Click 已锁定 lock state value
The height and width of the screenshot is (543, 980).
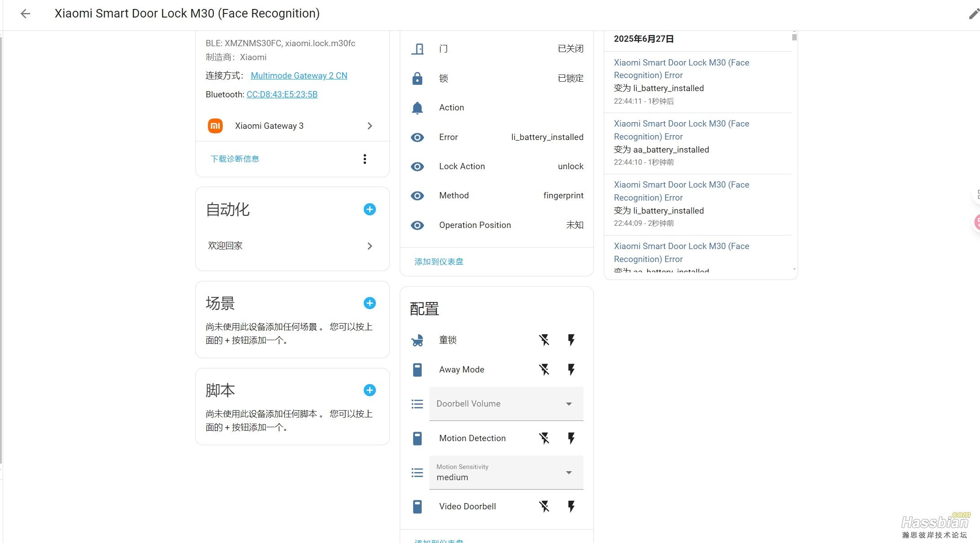click(x=570, y=78)
